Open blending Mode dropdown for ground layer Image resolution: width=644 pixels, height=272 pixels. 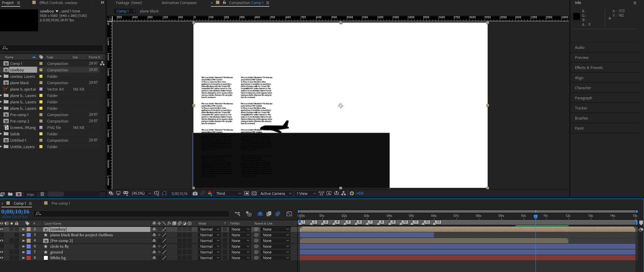tap(209, 252)
